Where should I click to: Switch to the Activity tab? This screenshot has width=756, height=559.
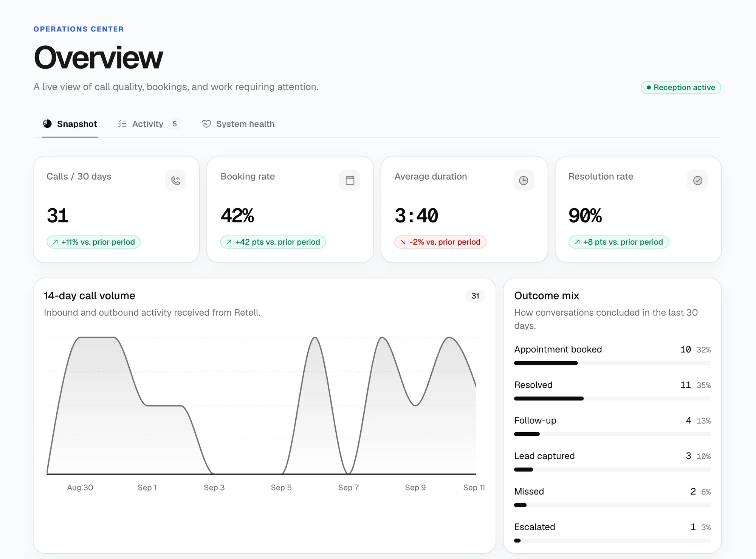click(149, 124)
